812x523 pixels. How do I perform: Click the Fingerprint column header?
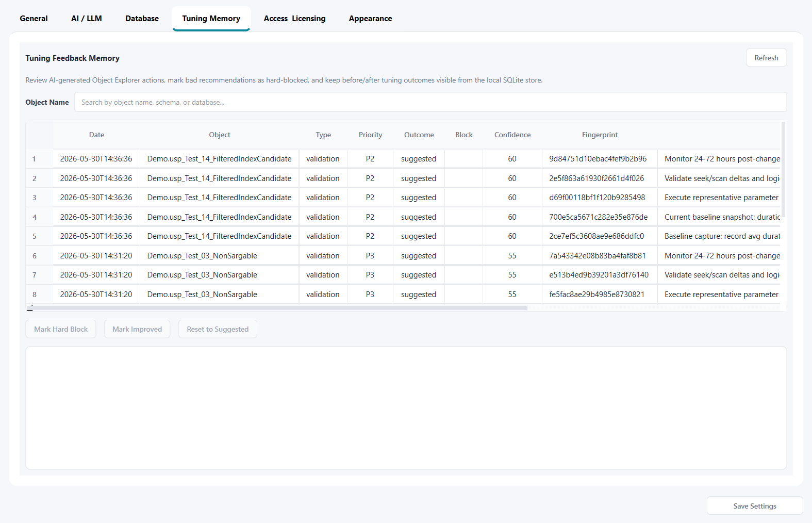[600, 135]
